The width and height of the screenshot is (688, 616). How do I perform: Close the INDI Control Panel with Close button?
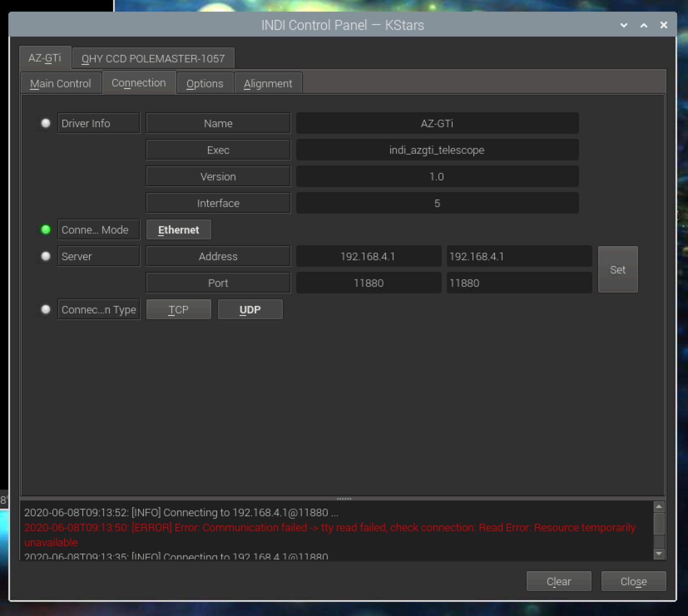pos(634,581)
